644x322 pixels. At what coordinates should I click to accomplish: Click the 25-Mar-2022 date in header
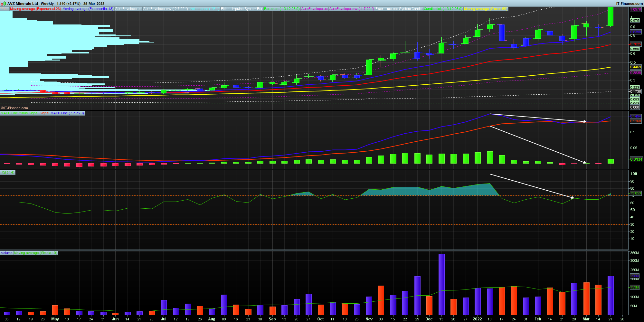tap(94, 4)
